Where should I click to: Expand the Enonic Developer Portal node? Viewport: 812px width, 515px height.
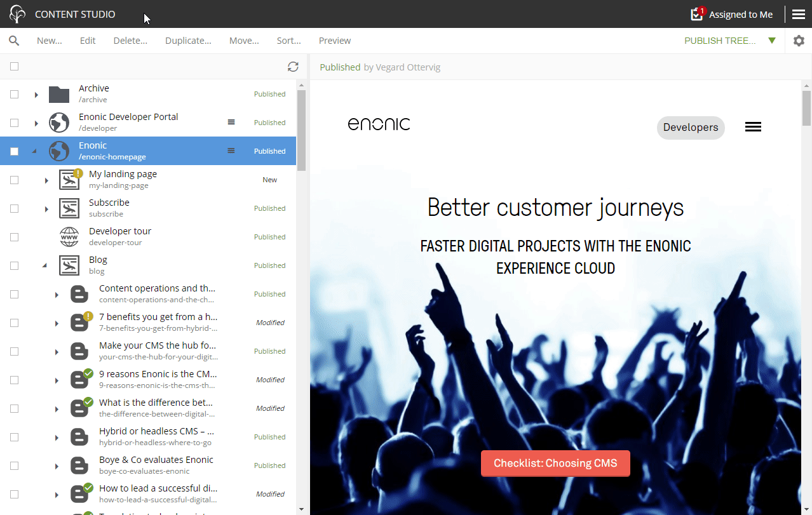(x=36, y=123)
